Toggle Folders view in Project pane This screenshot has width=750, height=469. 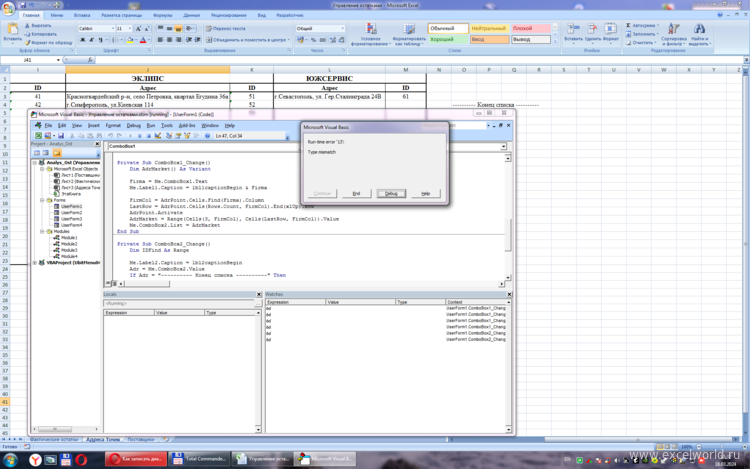pos(57,153)
